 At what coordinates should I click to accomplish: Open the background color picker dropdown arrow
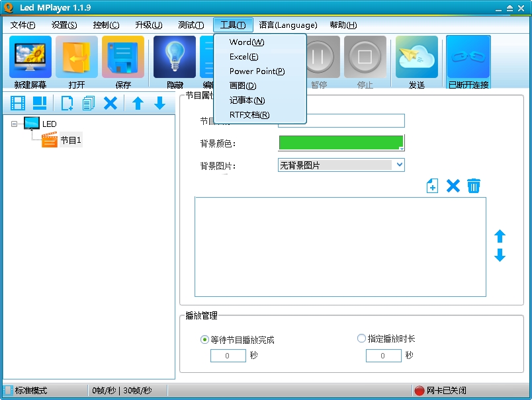pos(402,149)
